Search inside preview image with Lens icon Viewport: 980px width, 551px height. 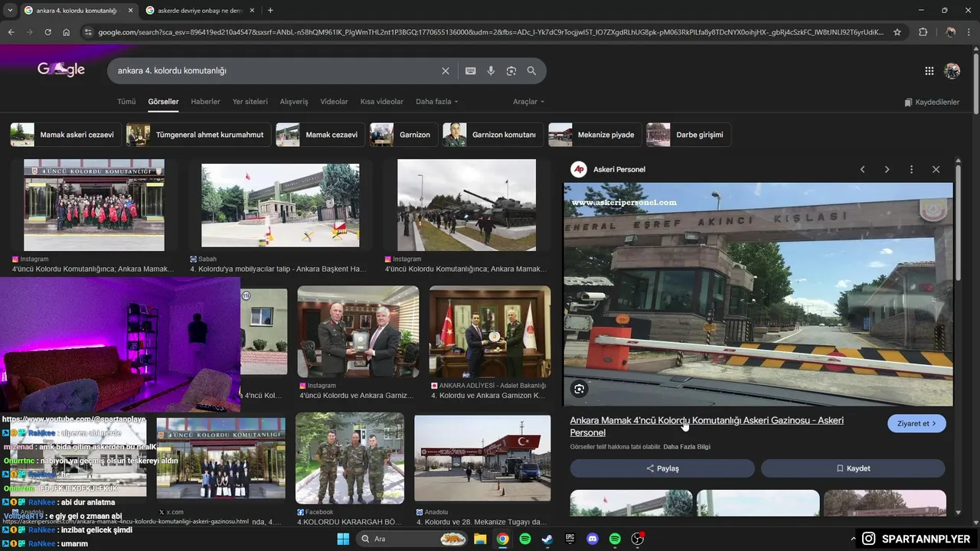point(580,389)
